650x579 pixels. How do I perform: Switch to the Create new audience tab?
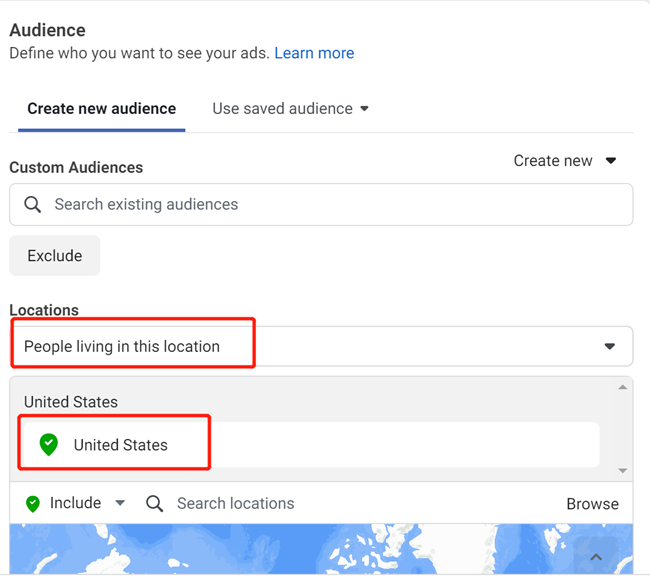(101, 108)
